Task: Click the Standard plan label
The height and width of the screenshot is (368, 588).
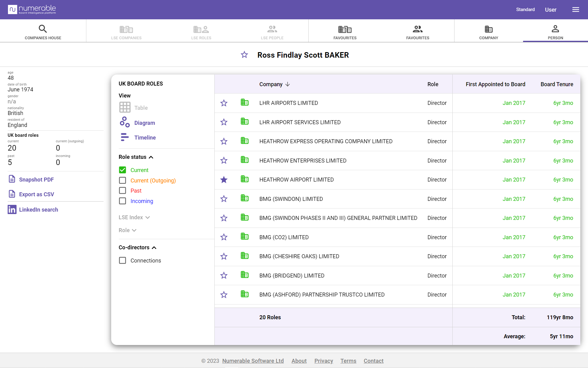Action: click(x=525, y=10)
